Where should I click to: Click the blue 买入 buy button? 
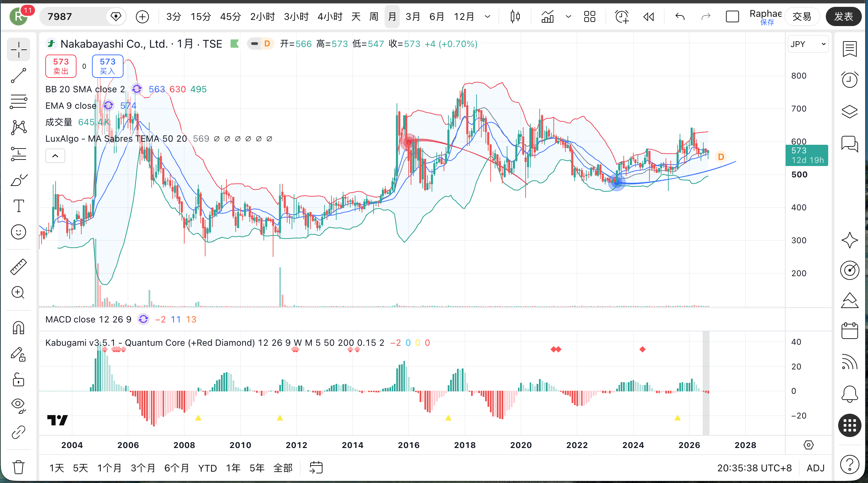[108, 66]
